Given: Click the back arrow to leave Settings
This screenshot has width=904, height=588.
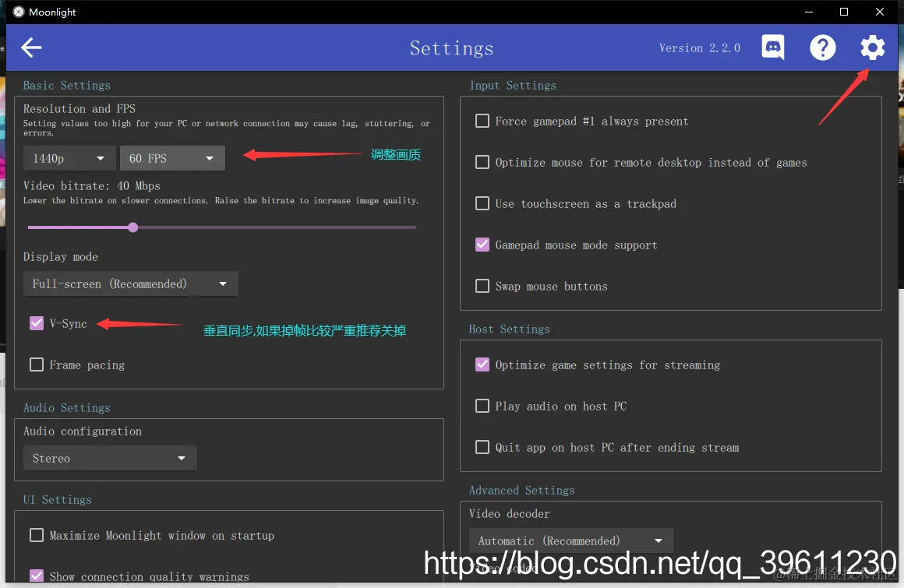Looking at the screenshot, I should tap(30, 48).
